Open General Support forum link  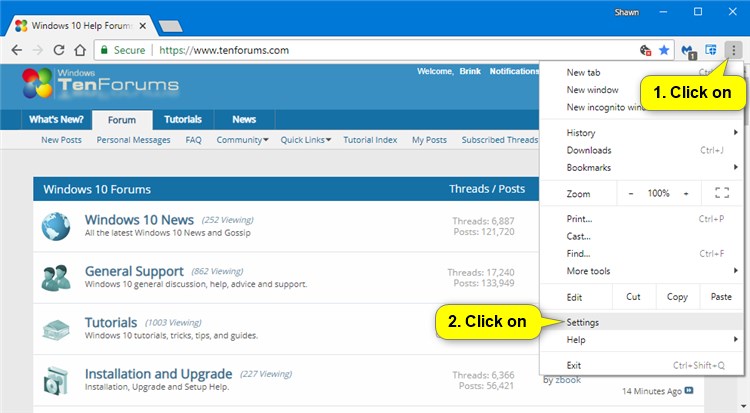coord(134,271)
